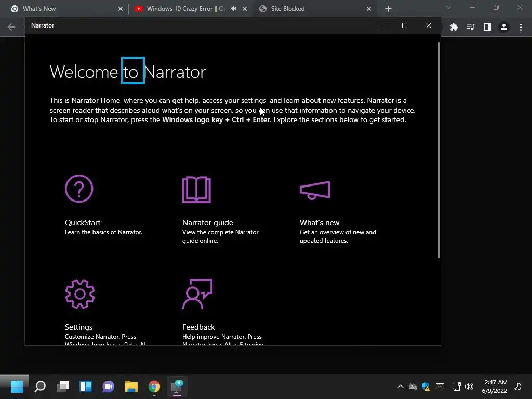Viewport: 532px width, 399px height.
Task: Show hidden system tray icons
Action: click(x=401, y=387)
